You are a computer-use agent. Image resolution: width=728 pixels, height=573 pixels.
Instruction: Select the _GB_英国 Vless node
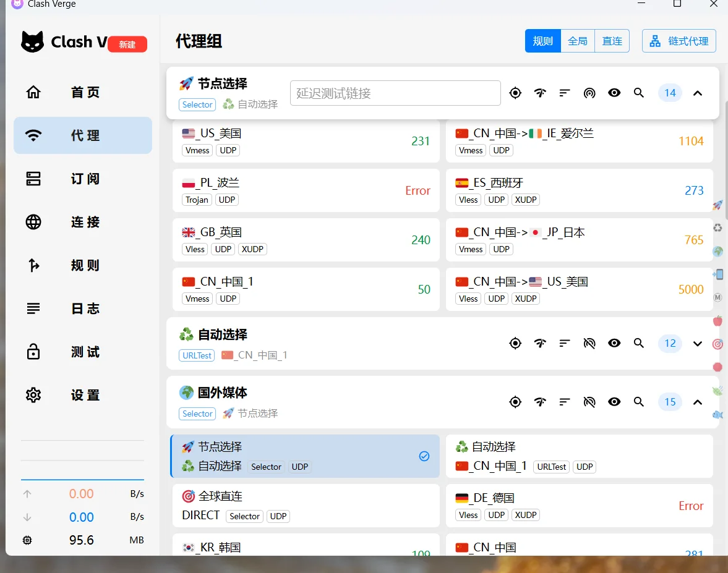(306, 240)
